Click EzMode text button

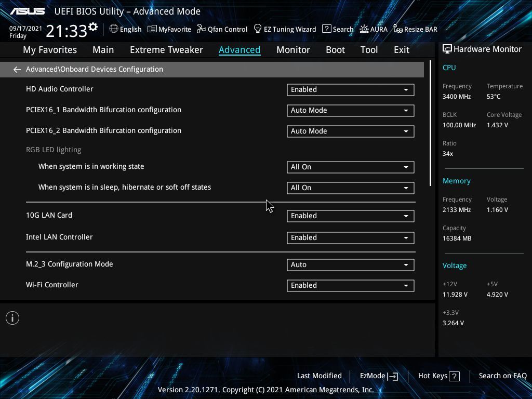coord(372,376)
